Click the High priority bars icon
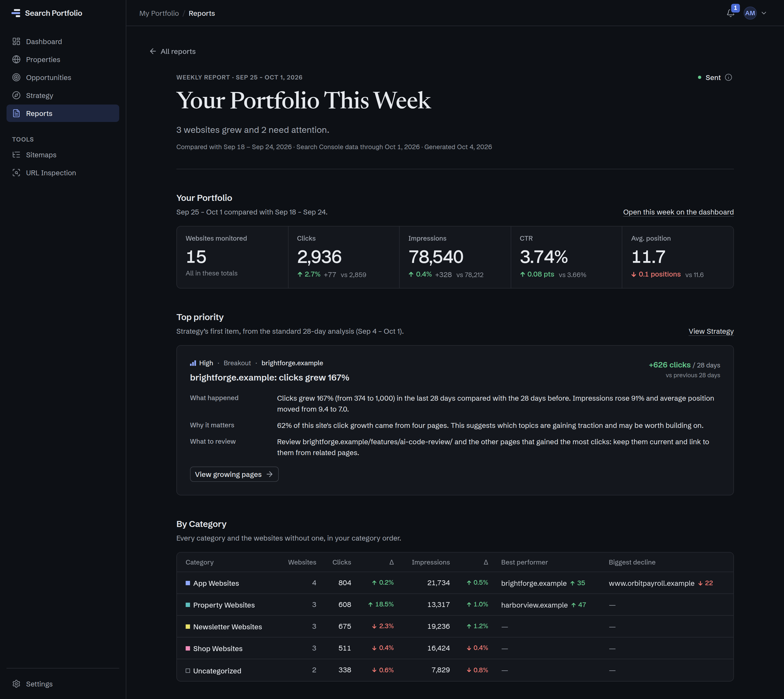This screenshot has height=699, width=784. point(193,363)
